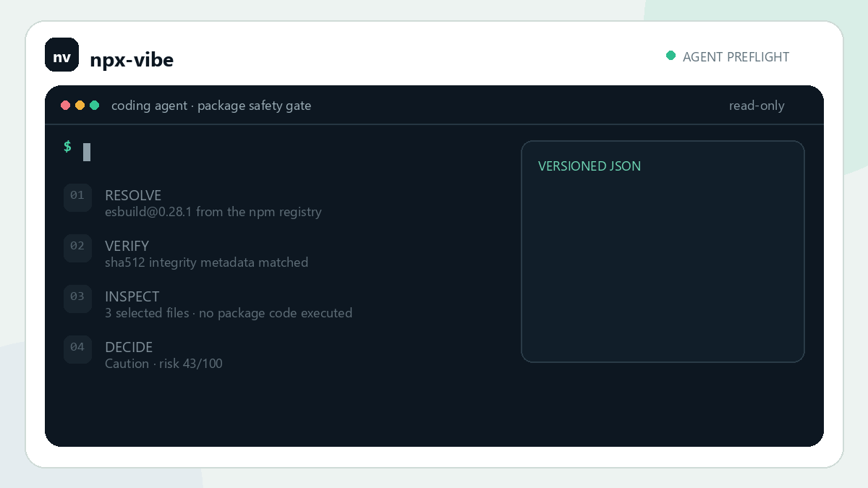Click the 01 step badge
The height and width of the screenshot is (488, 868).
click(77, 197)
